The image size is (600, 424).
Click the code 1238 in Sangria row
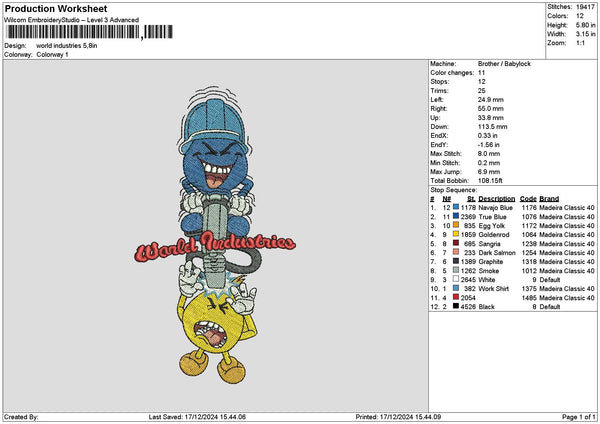(x=529, y=244)
